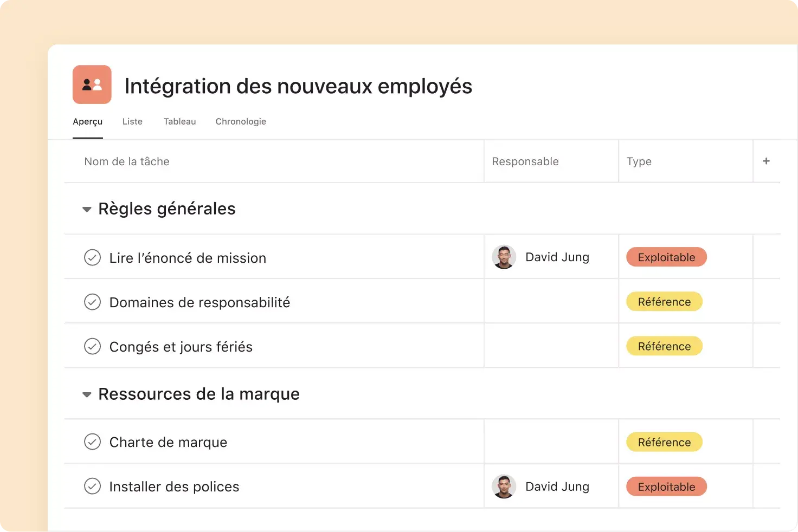This screenshot has height=532, width=798.
Task: Switch to the Liste tab
Action: [132, 121]
